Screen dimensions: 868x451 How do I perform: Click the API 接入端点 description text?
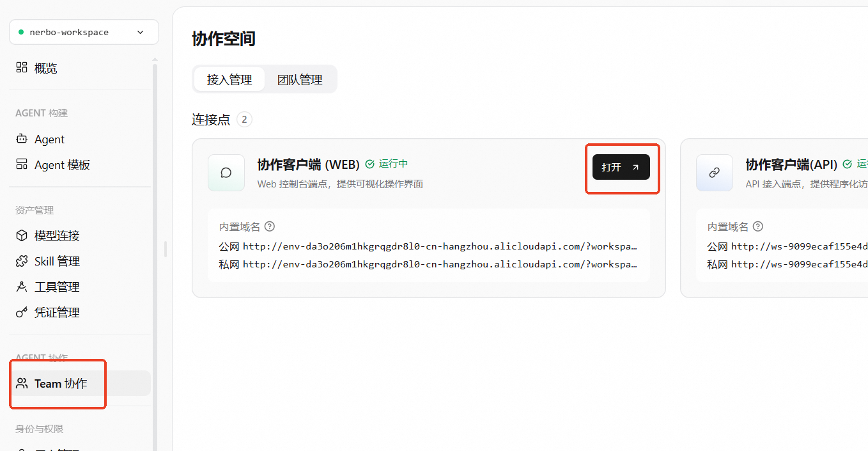pos(807,184)
